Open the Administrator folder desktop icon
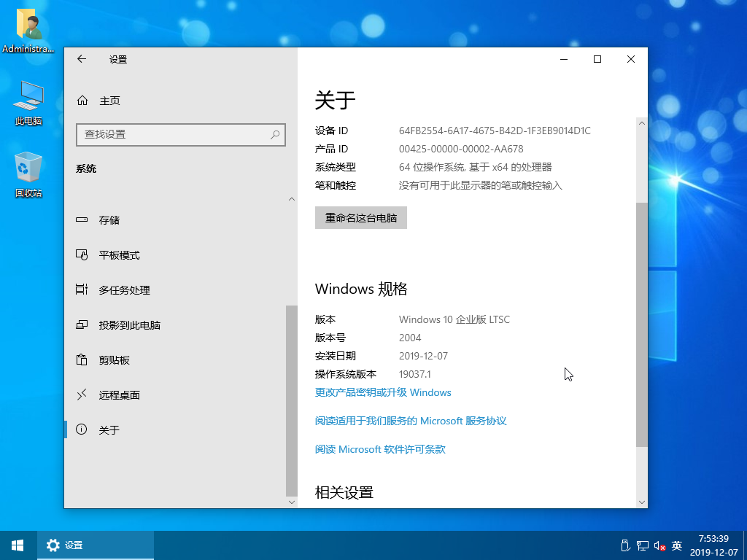 (x=28, y=31)
